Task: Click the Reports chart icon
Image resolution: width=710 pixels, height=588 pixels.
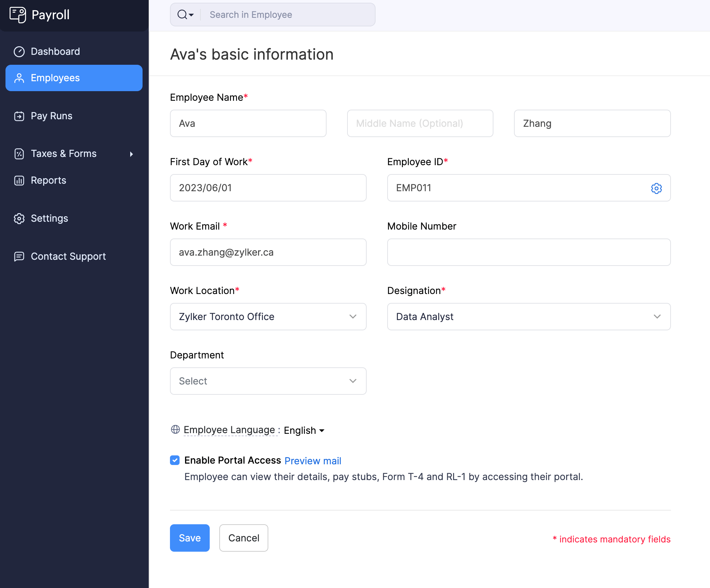Action: click(19, 181)
